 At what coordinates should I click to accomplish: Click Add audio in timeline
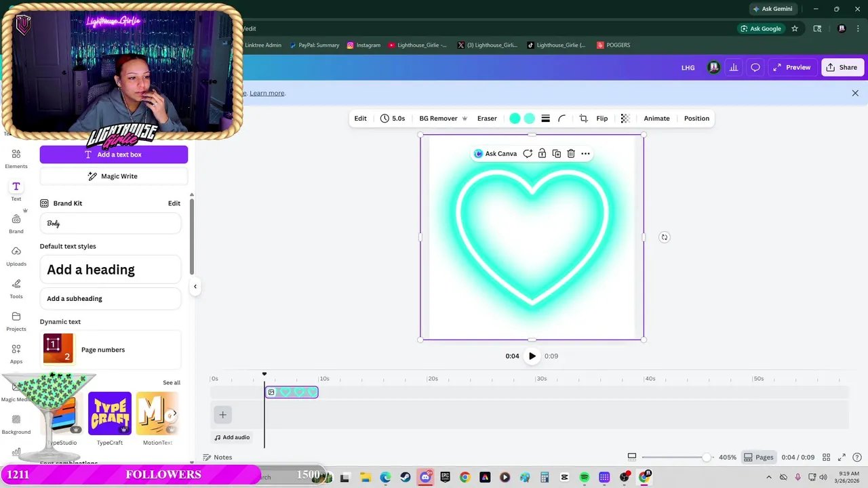click(232, 437)
